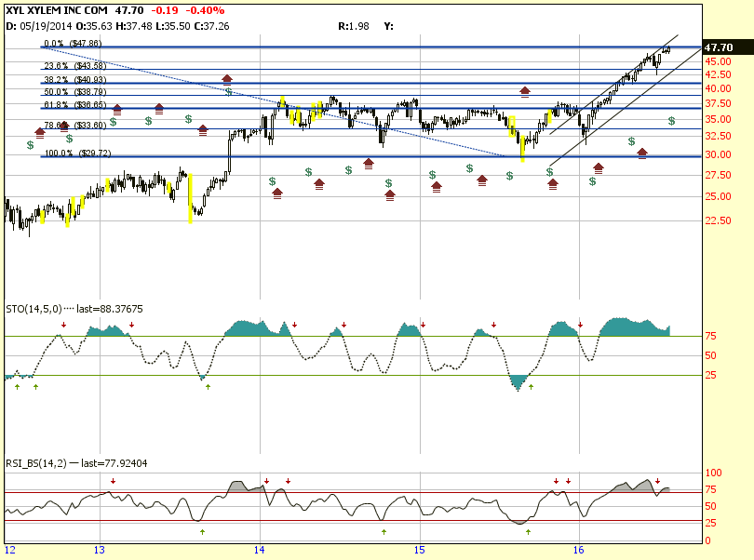Click the red -0.40% percent change value
This screenshot has width=754, height=560.
[x=205, y=10]
